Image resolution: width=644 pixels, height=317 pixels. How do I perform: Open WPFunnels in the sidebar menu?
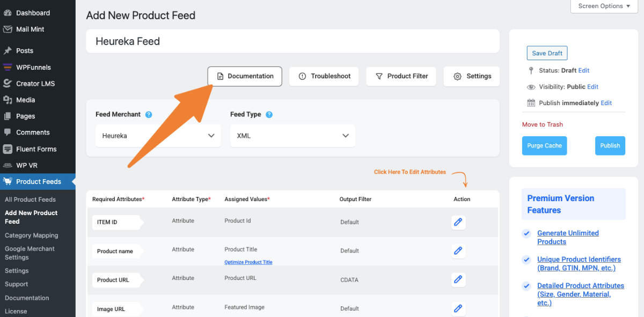33,67
